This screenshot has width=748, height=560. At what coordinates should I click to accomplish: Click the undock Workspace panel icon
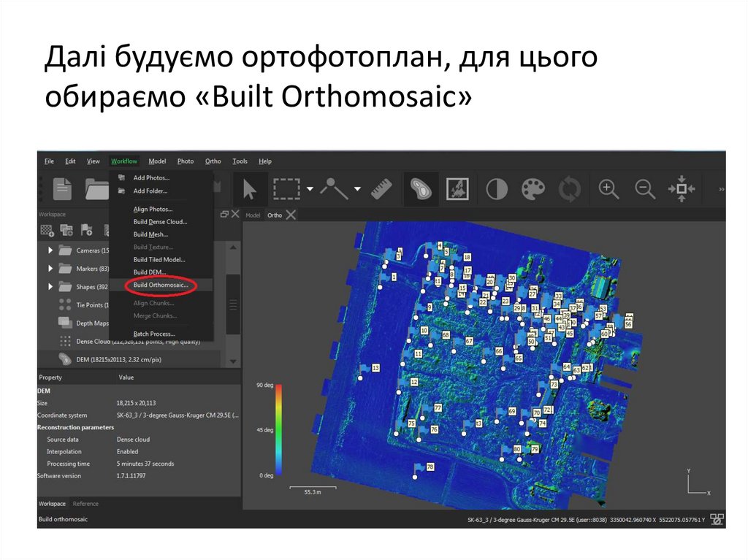pyautogui.click(x=224, y=215)
